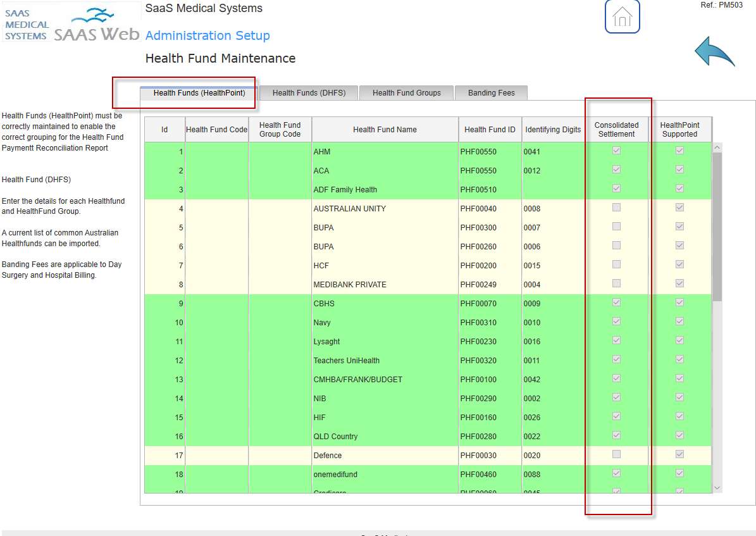Toggle Consolidated Settlement for Lysaght
Viewport: 756px width, 536px height.
pos(616,340)
